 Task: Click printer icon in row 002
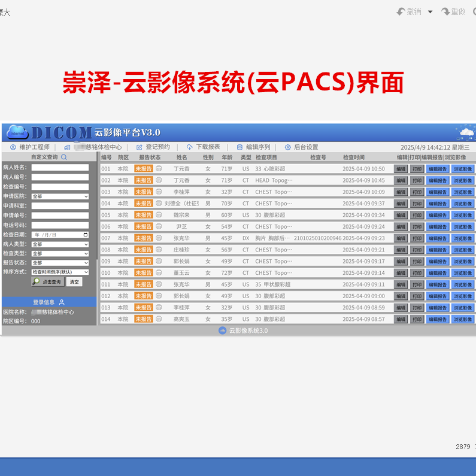tap(159, 180)
